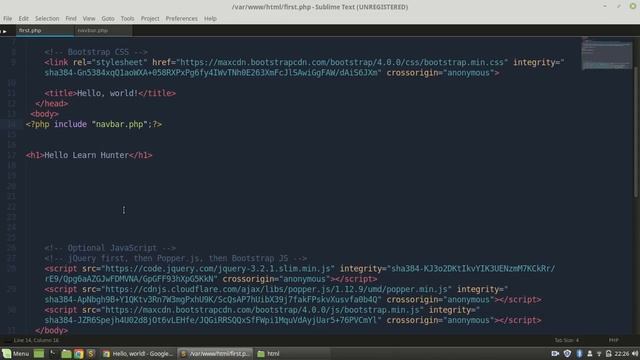Image resolution: width=640 pixels, height=360 pixels.
Task: Open the Mint Menu icon
Action: [7, 353]
